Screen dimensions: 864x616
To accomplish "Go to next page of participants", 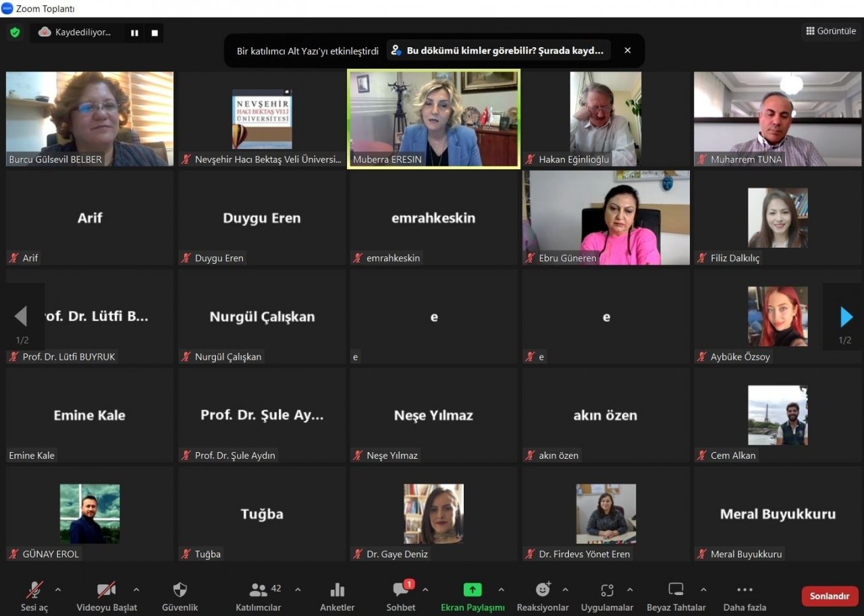I will (x=846, y=316).
